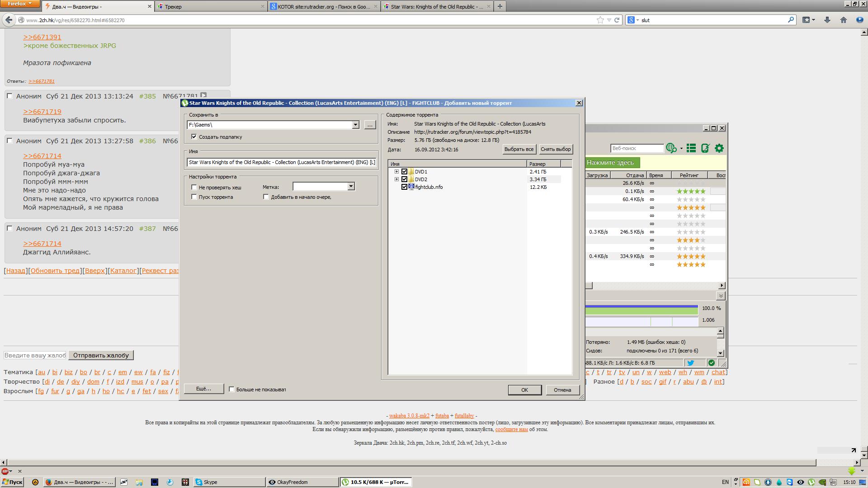Bookmark this page with the star icon

coord(600,20)
